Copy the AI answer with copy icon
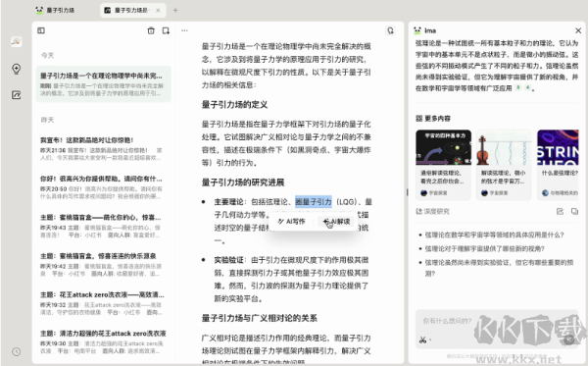 [x=574, y=211]
